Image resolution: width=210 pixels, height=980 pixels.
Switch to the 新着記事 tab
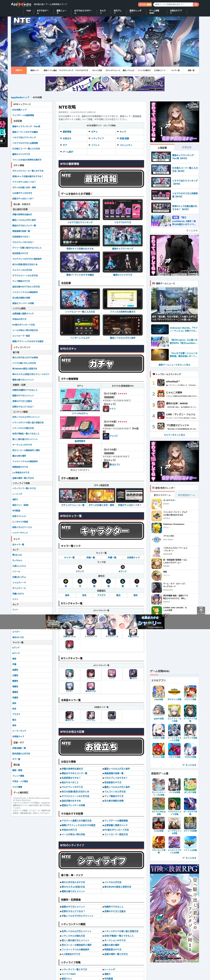tap(187, 147)
